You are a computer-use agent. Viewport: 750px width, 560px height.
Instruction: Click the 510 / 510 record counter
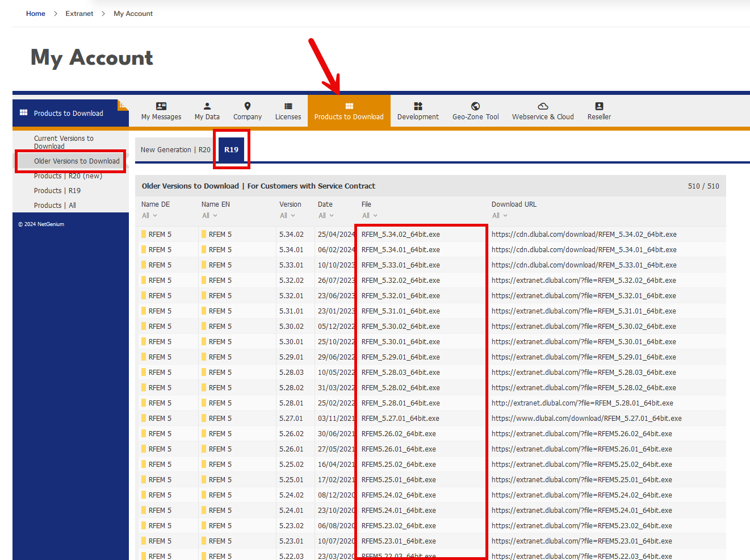[x=703, y=186]
